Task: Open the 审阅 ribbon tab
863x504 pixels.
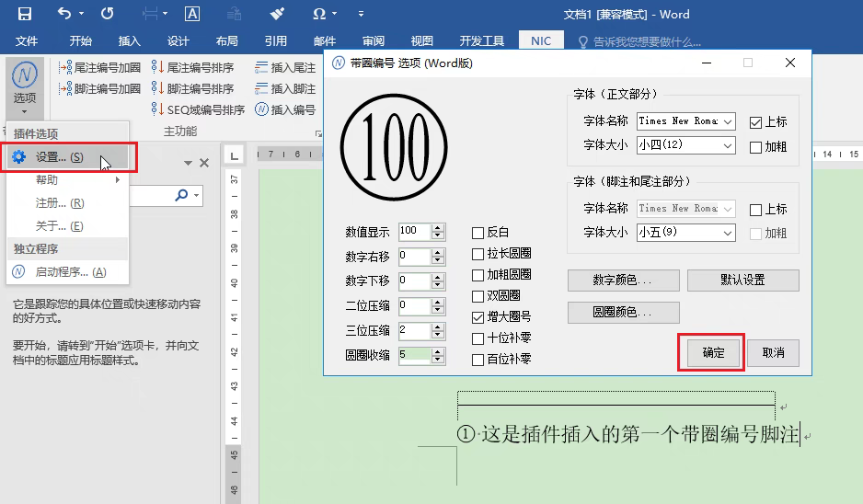Action: tap(374, 41)
